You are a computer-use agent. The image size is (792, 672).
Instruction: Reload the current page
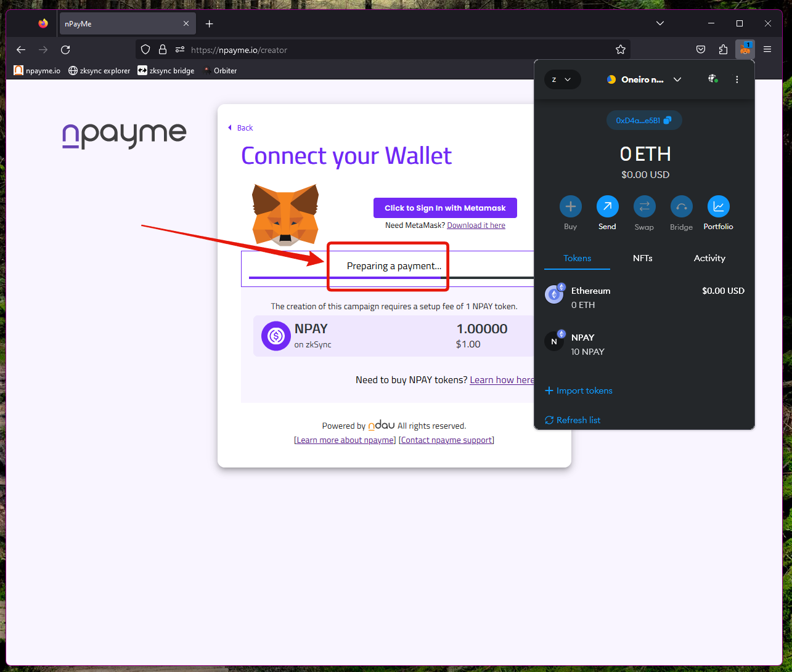coord(65,50)
